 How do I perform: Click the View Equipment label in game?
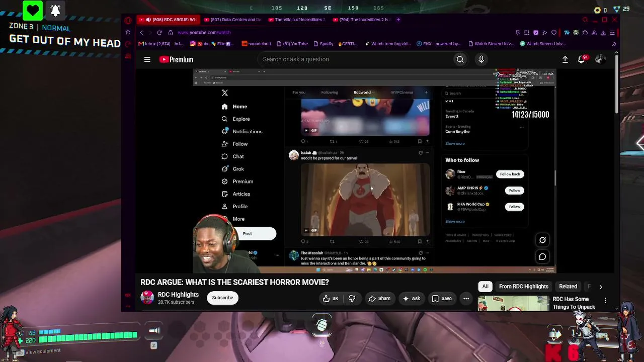[43, 351]
